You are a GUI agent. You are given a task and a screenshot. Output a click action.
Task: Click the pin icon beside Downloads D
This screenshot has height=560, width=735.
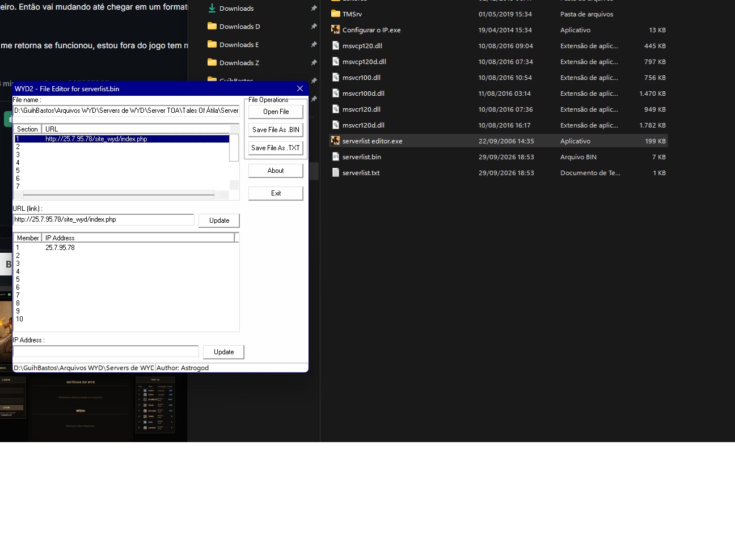314,27
